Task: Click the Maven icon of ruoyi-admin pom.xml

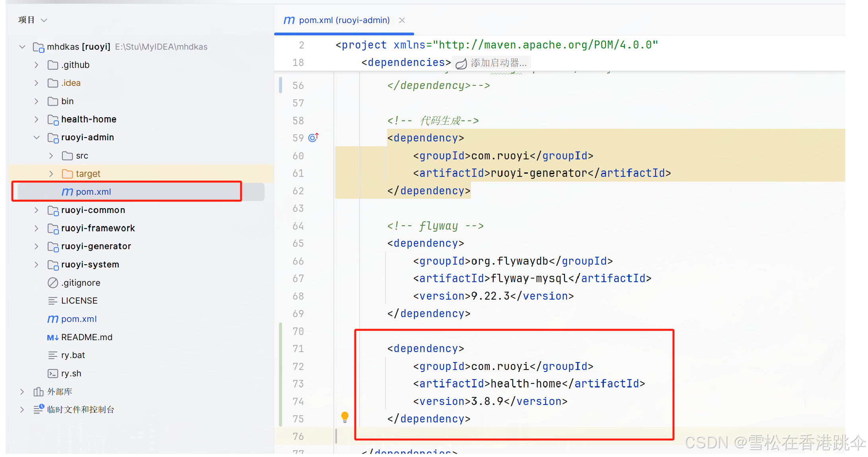Action: (x=67, y=192)
